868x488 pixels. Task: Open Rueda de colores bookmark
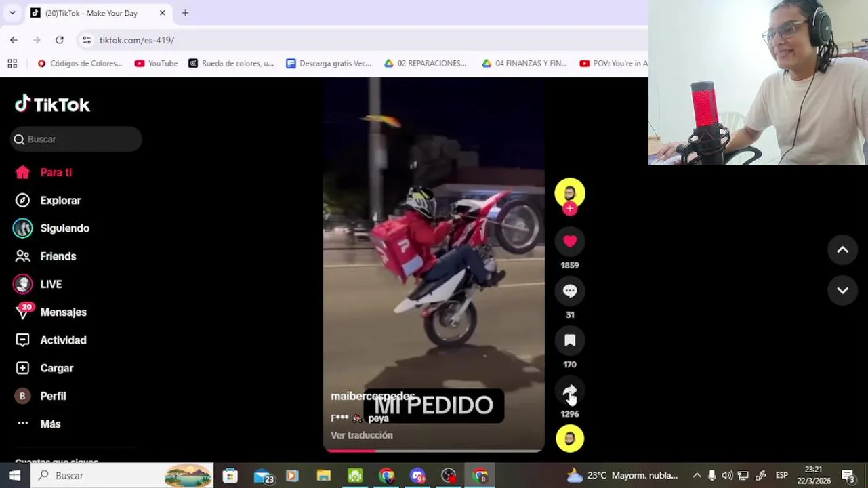(x=231, y=63)
